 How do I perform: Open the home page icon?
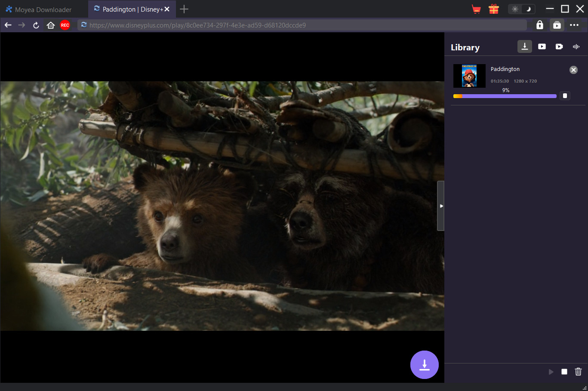point(51,25)
